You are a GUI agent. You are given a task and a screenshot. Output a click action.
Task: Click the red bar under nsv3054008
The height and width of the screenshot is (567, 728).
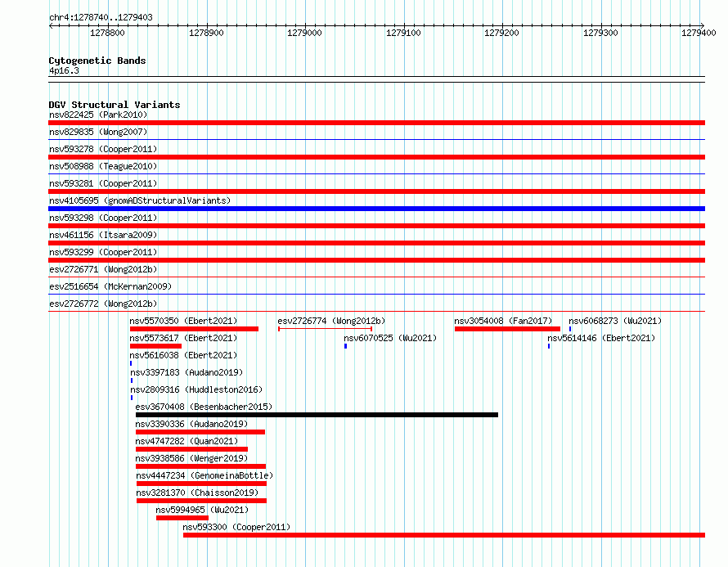507,329
